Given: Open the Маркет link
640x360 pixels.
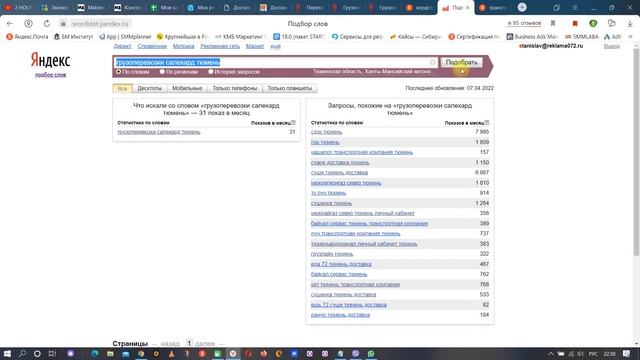Looking at the screenshot, I should (255, 46).
